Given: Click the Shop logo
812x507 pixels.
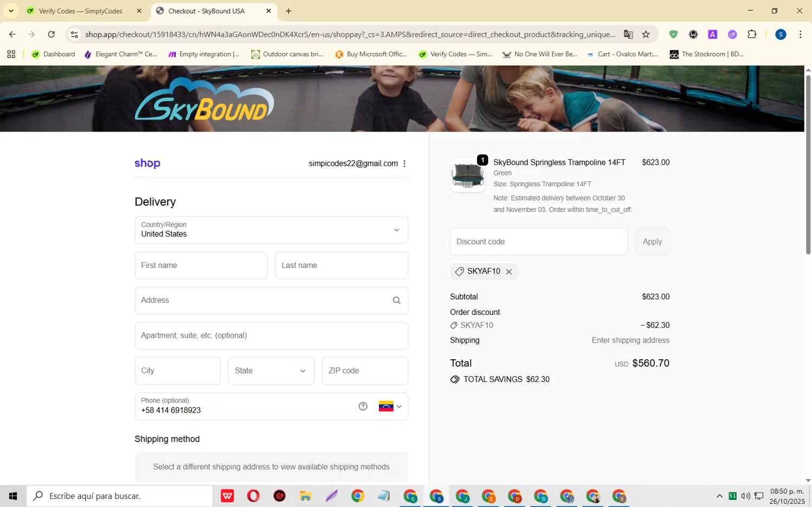Looking at the screenshot, I should point(147,163).
